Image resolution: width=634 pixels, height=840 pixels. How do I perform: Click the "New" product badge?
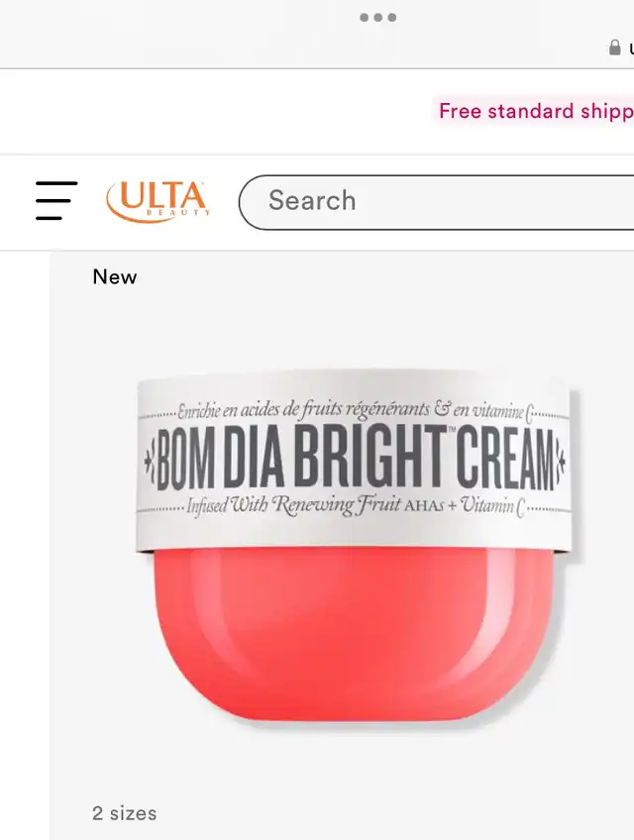(115, 277)
